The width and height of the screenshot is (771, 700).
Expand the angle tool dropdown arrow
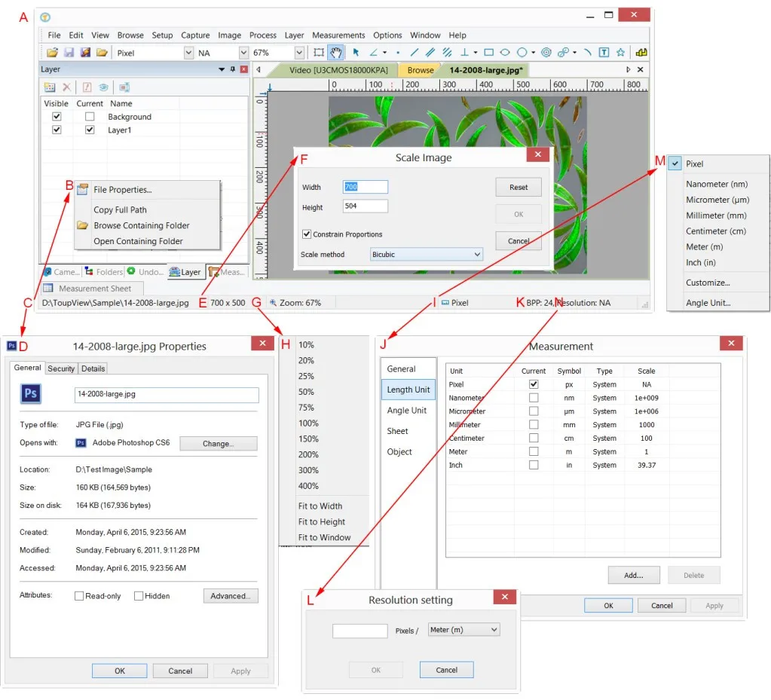(x=384, y=53)
